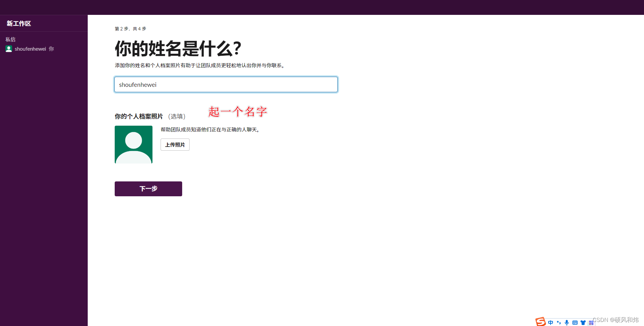644x326 pixels.
Task: Click the 下一步 next button
Action: [148, 189]
